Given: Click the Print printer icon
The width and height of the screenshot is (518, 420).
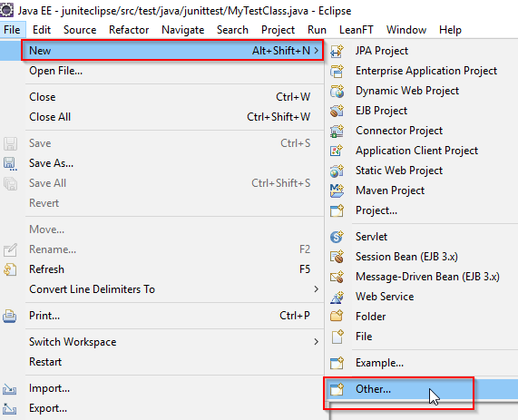Looking at the screenshot, I should tap(10, 317).
